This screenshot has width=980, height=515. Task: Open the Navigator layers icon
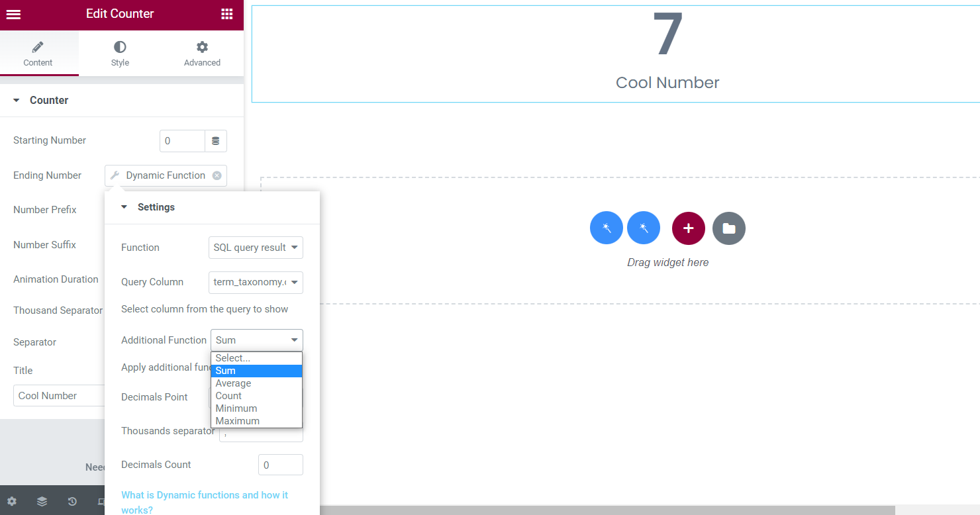click(x=42, y=502)
